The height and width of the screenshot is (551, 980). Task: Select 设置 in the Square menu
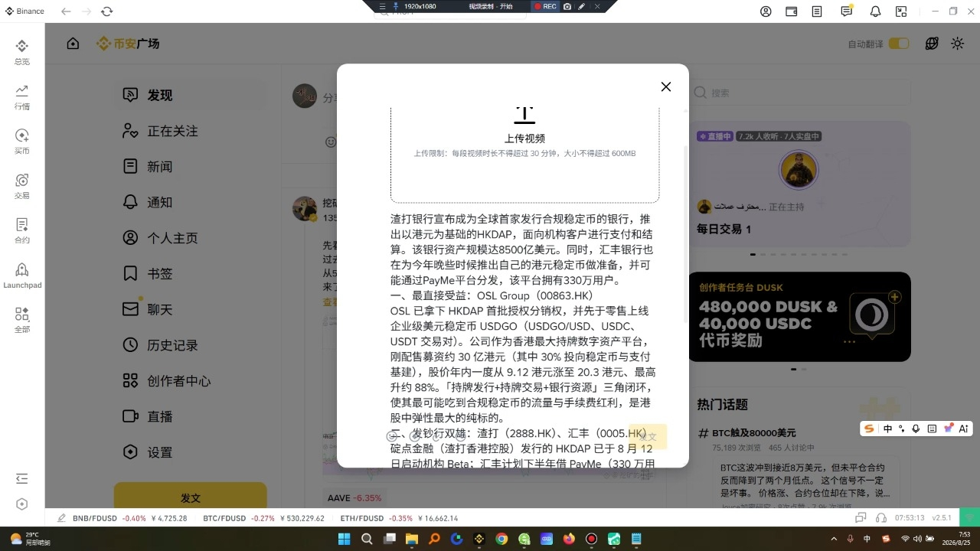(191, 452)
